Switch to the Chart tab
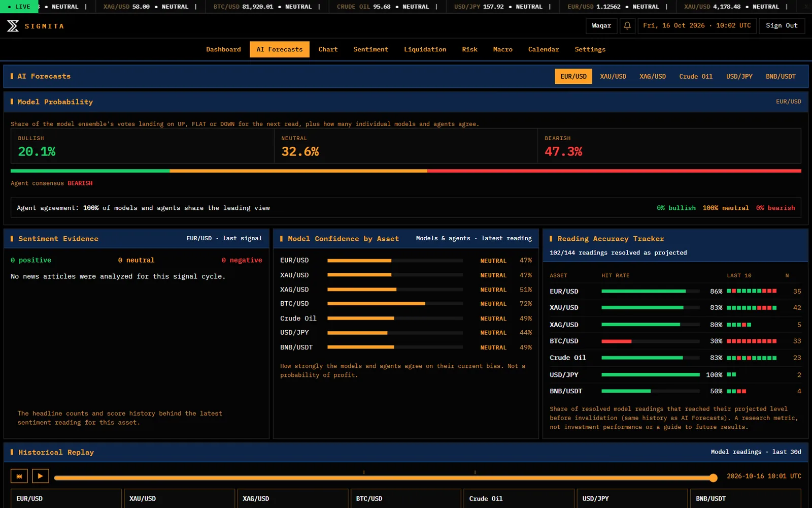This screenshot has width=812, height=508. pos(328,49)
